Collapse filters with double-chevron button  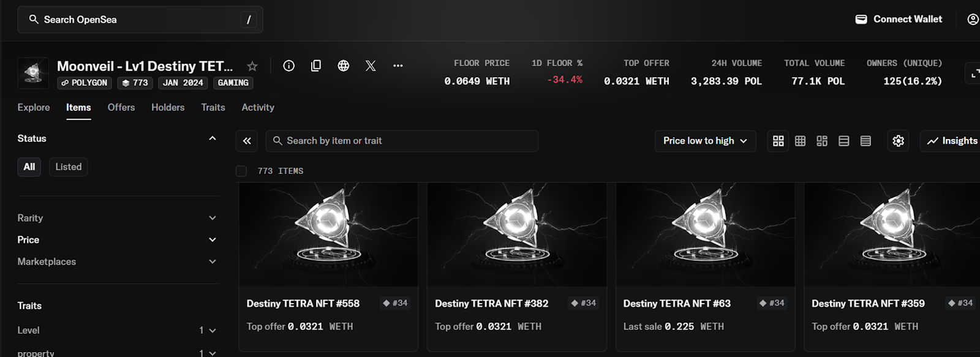click(247, 141)
